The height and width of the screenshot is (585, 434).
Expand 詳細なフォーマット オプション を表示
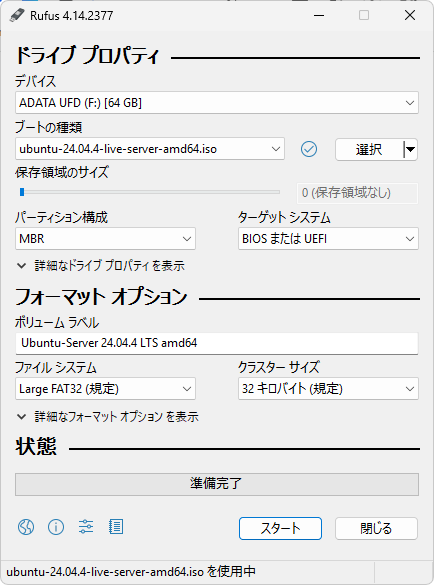pyautogui.click(x=108, y=416)
